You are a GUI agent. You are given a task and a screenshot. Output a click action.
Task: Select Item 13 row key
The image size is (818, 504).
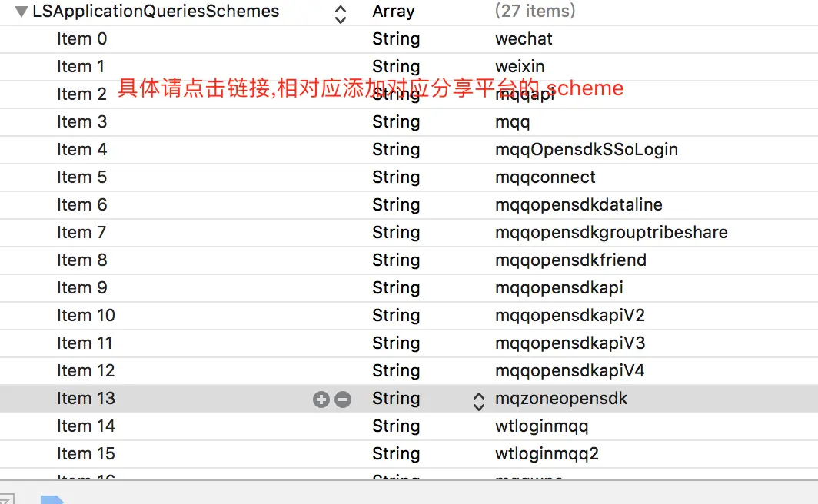[86, 398]
